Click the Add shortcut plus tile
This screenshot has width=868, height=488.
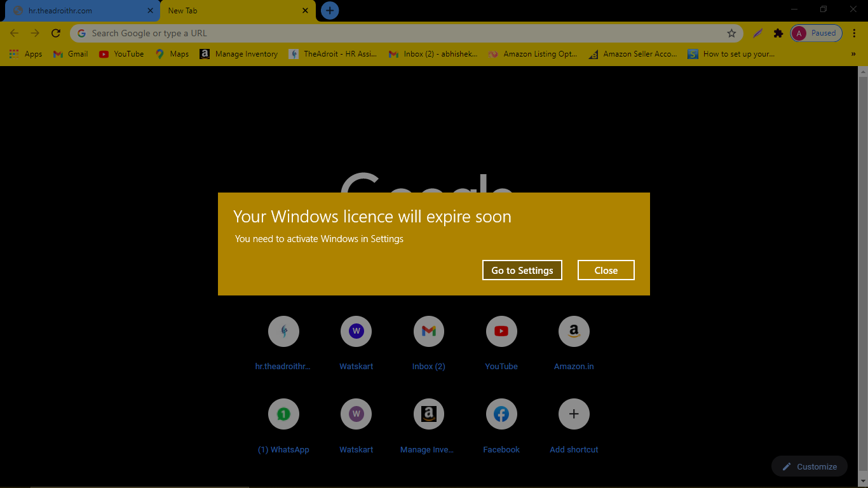pyautogui.click(x=574, y=426)
